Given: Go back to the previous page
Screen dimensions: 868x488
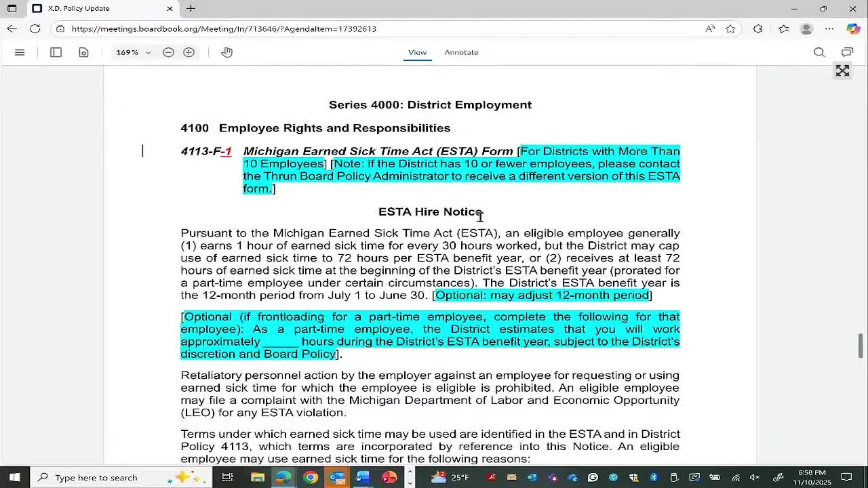Looking at the screenshot, I should 12,28.
